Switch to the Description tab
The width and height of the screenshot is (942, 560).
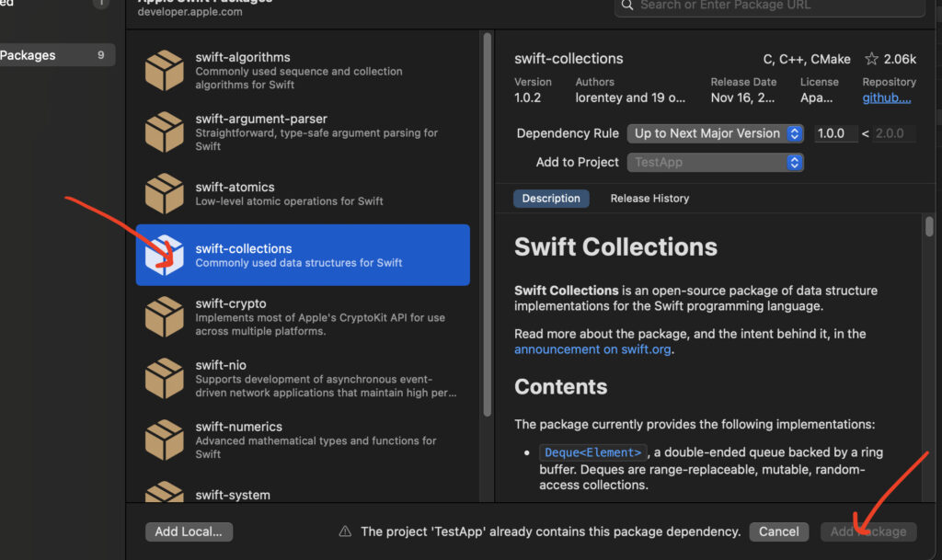pyautogui.click(x=551, y=198)
